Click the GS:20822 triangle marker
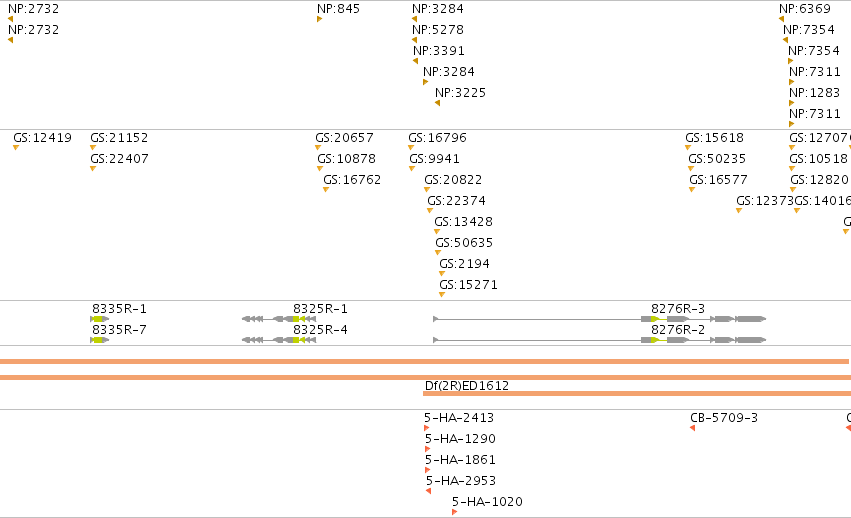 (427, 189)
